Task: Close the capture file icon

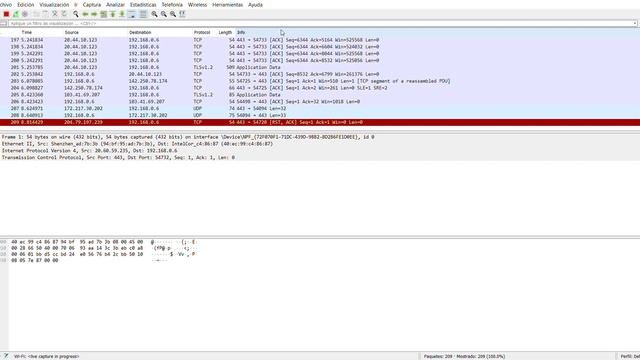Action: (55, 14)
